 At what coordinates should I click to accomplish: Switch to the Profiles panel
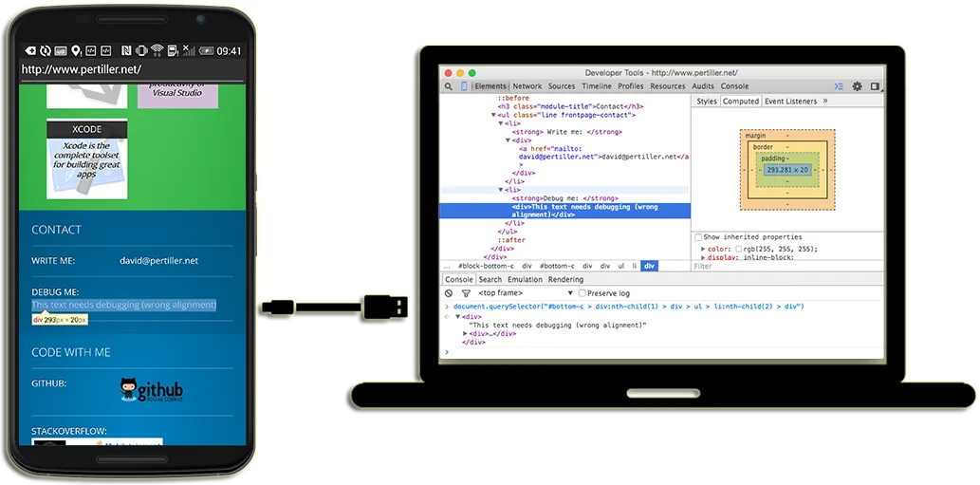(631, 86)
